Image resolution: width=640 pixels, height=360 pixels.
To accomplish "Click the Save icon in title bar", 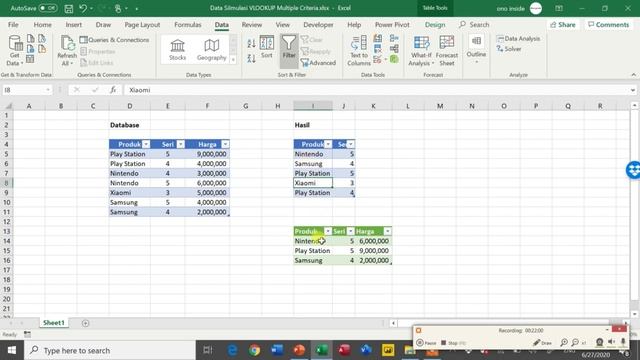I will [69, 8].
